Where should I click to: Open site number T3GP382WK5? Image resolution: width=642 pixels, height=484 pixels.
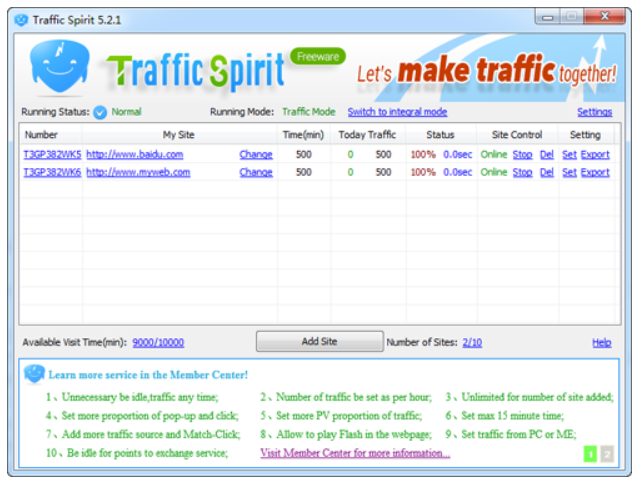coord(52,154)
